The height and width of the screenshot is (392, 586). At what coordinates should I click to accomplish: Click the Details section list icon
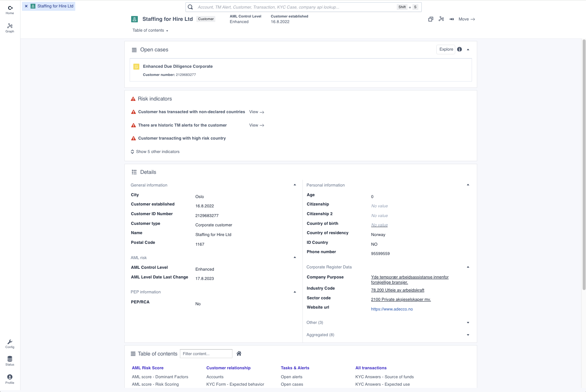134,172
